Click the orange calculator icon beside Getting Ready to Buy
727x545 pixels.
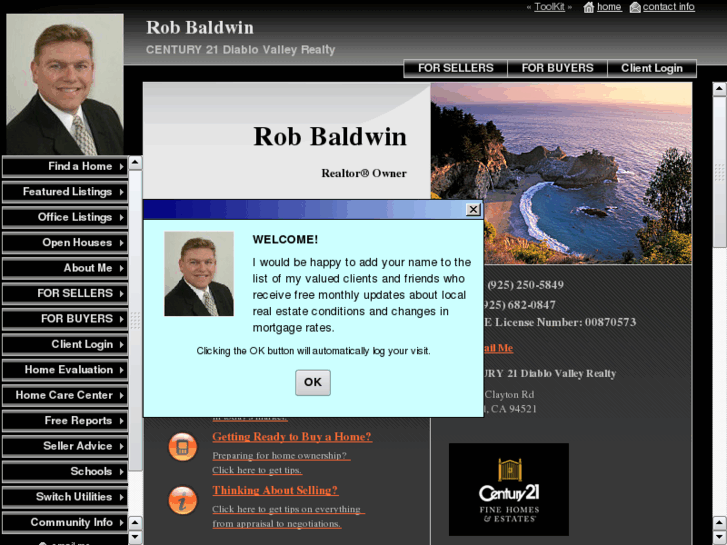(x=183, y=447)
